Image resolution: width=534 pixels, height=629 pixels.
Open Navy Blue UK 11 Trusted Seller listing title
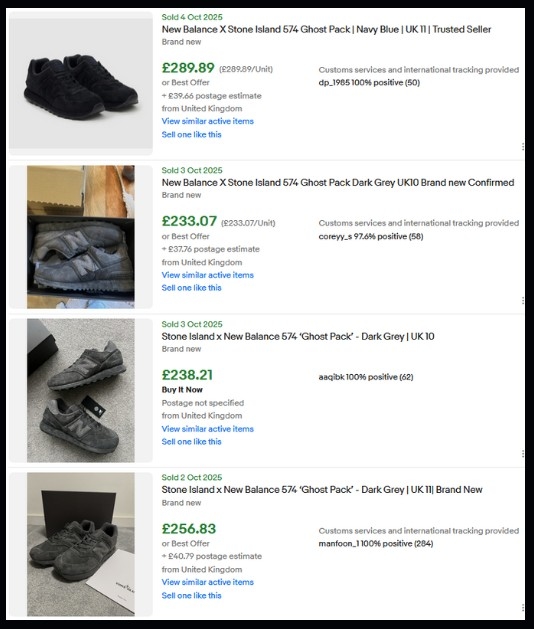coord(326,29)
